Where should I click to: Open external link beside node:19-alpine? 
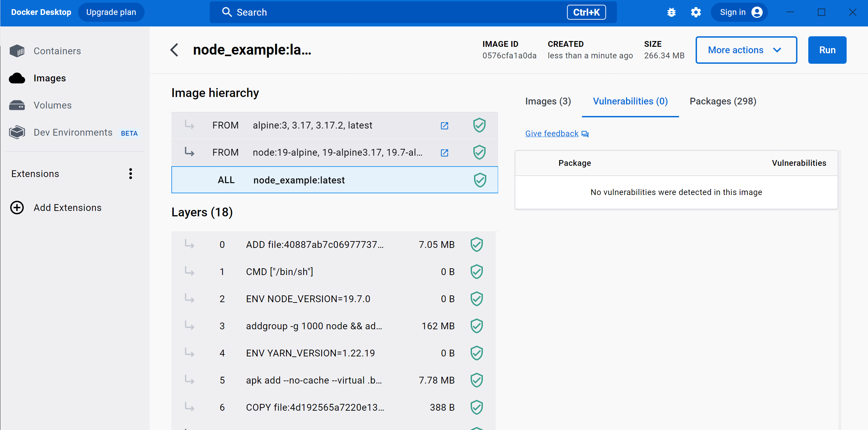(444, 153)
